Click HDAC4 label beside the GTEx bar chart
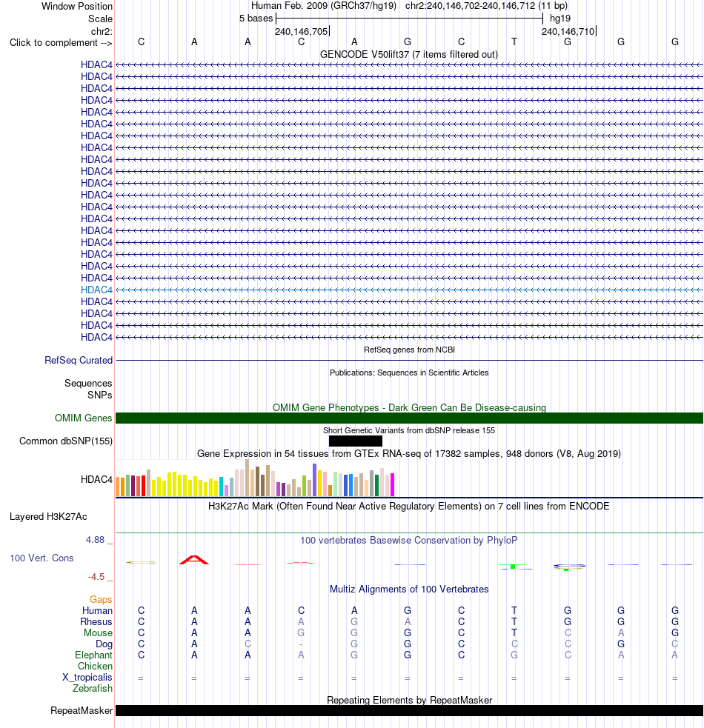The image size is (704, 728). click(96, 480)
